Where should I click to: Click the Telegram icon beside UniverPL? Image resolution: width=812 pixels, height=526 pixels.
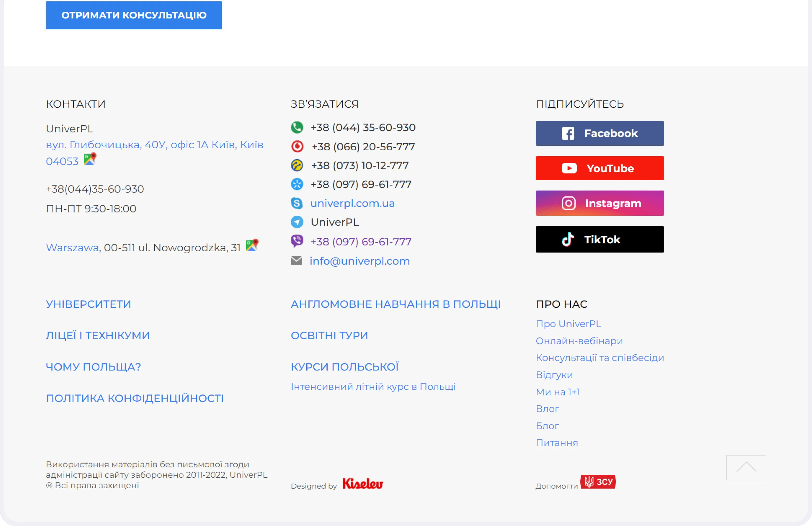[x=297, y=222]
